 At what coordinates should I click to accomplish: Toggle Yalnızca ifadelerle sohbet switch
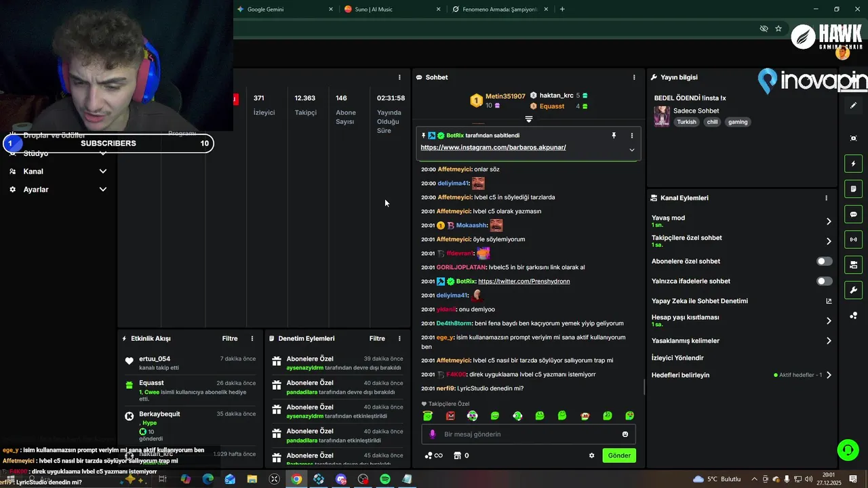pos(824,281)
